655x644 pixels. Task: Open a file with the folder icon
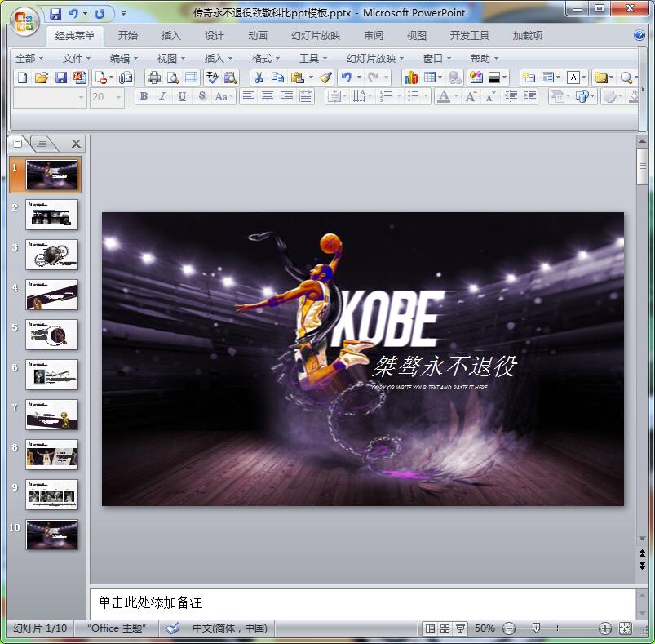42,78
